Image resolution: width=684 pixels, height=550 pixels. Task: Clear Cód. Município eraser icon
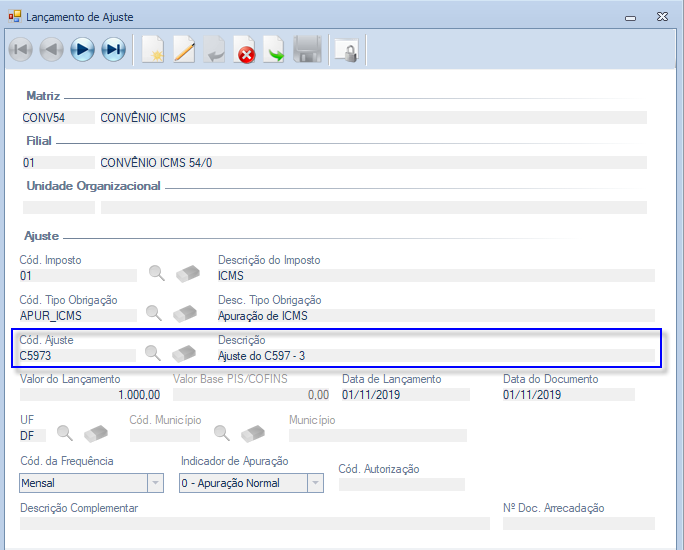[253, 434]
